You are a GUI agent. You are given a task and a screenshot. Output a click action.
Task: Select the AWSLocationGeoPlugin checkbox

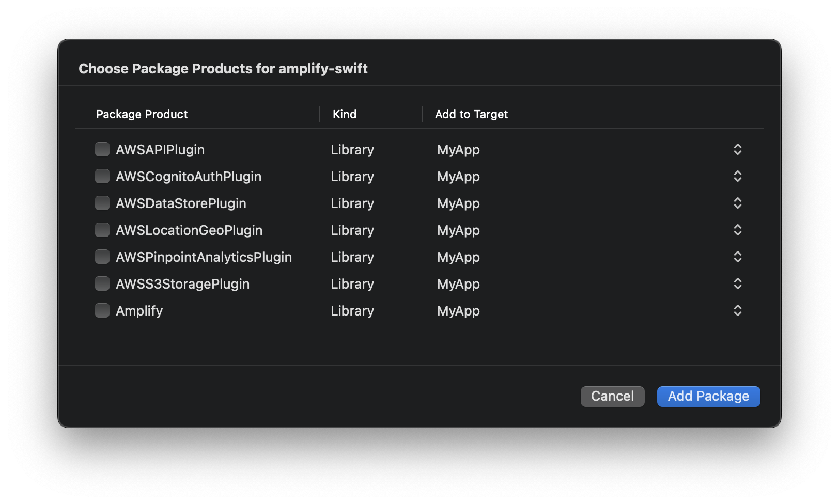click(x=102, y=230)
